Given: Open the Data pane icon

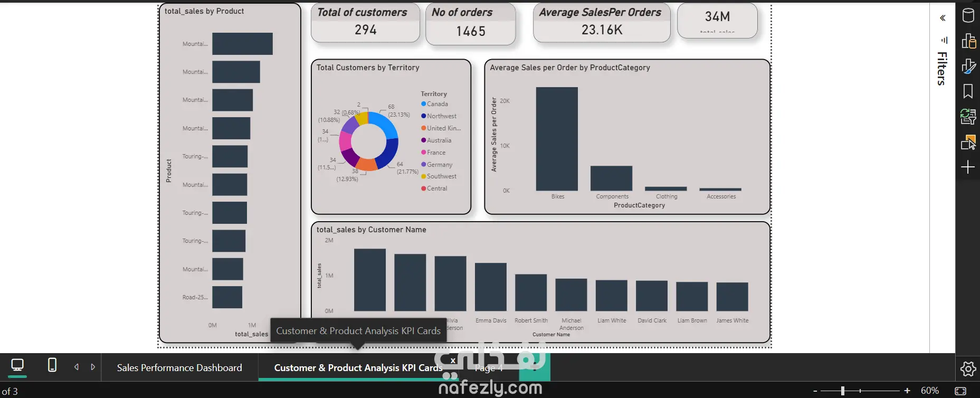Looking at the screenshot, I should coord(968,15).
